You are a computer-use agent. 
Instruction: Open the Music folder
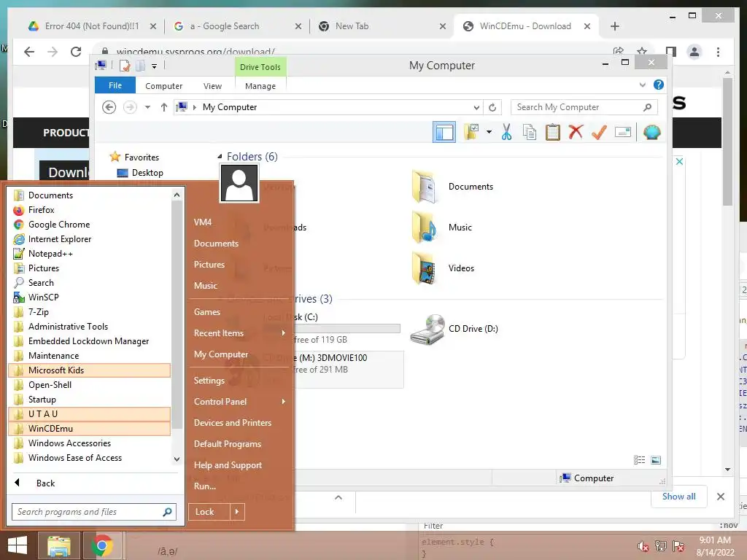[441, 227]
